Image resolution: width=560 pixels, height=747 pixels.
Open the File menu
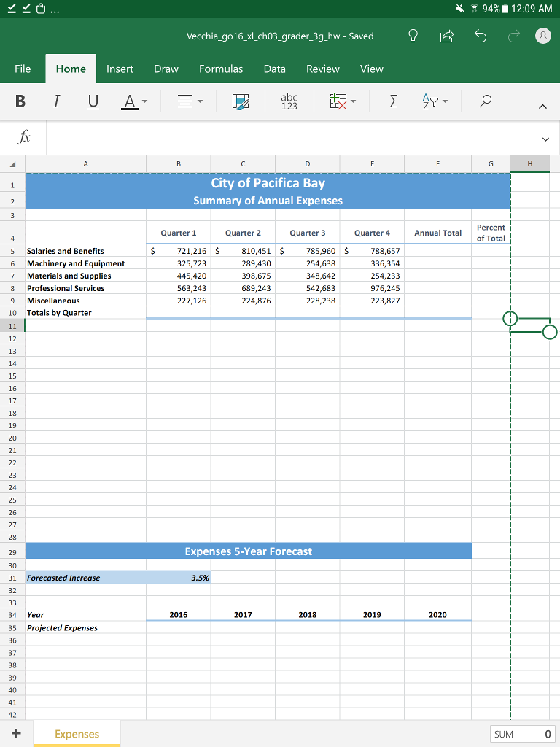23,69
